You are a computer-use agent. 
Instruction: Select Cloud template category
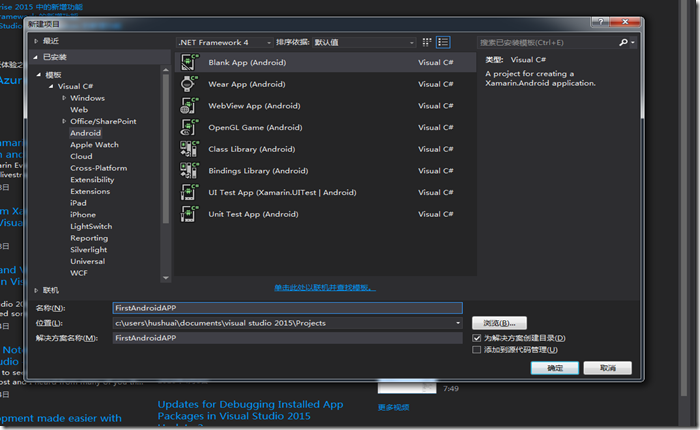click(x=81, y=156)
